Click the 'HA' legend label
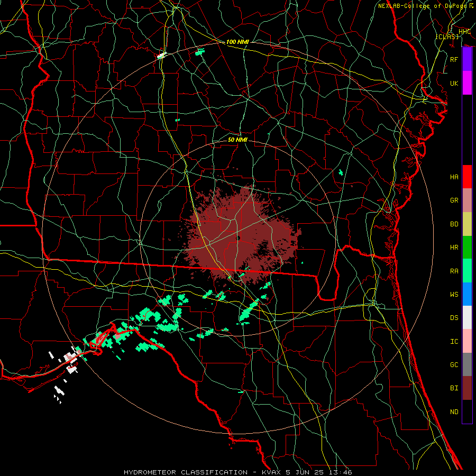The height and width of the screenshot is (476, 476). [x=454, y=177]
